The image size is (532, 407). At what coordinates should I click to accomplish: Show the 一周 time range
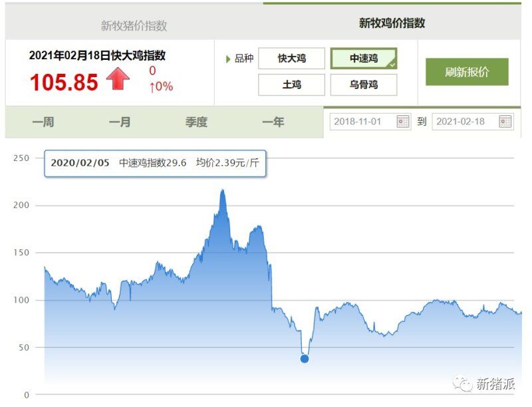tap(43, 122)
